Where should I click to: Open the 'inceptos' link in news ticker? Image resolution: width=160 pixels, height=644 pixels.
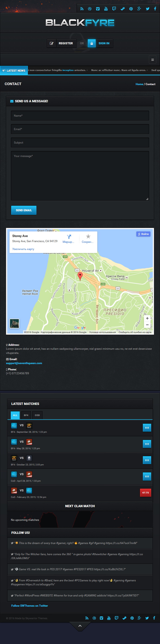[x=68, y=70]
